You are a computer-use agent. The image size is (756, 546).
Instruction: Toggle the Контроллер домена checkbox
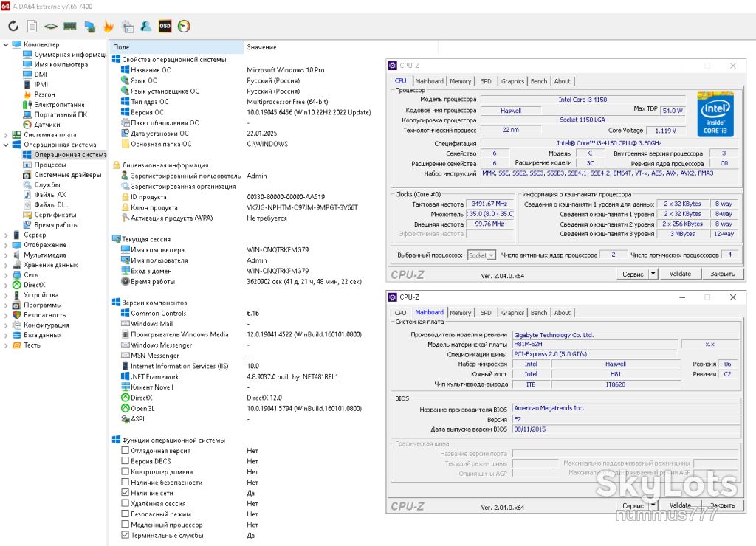(x=125, y=471)
